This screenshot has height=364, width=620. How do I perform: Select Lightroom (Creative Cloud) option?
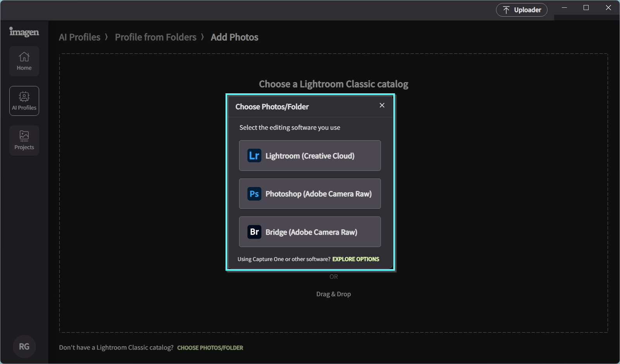310,156
